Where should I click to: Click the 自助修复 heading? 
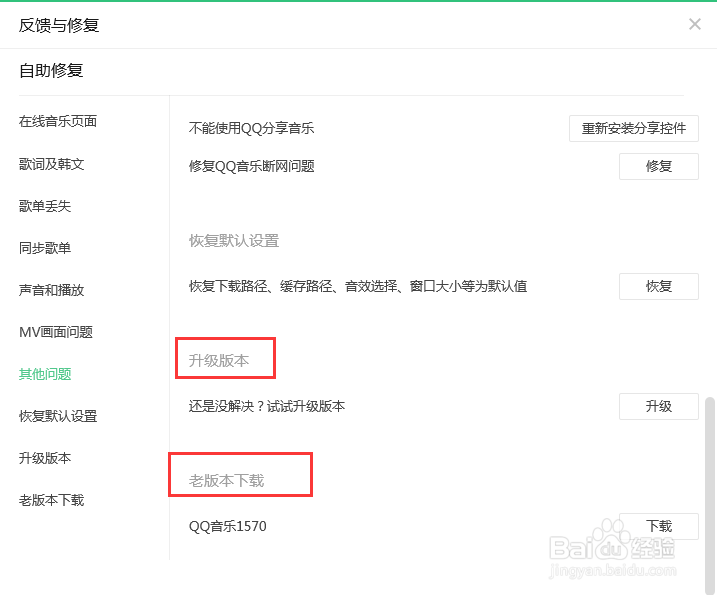tap(51, 70)
